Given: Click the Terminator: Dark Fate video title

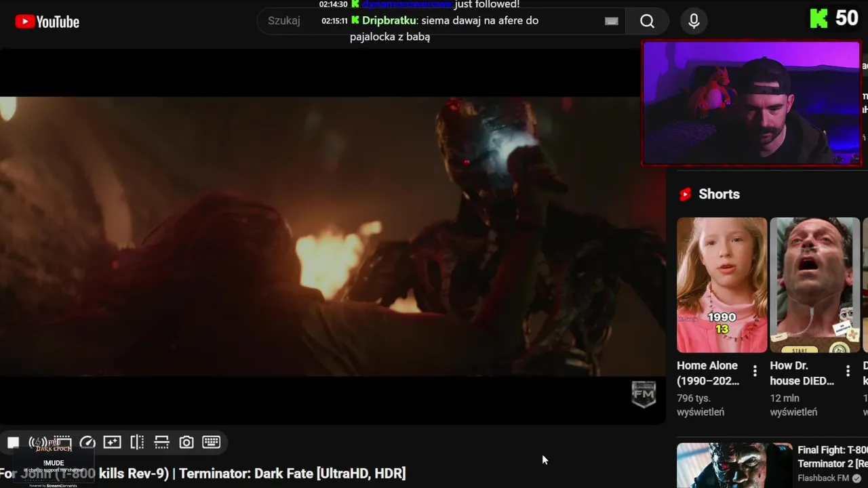Looking at the screenshot, I should (203, 473).
